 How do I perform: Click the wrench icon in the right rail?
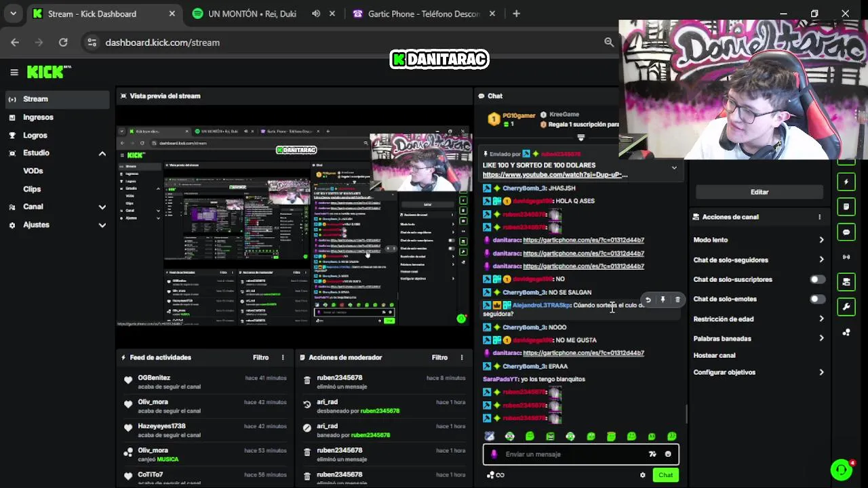tap(846, 307)
